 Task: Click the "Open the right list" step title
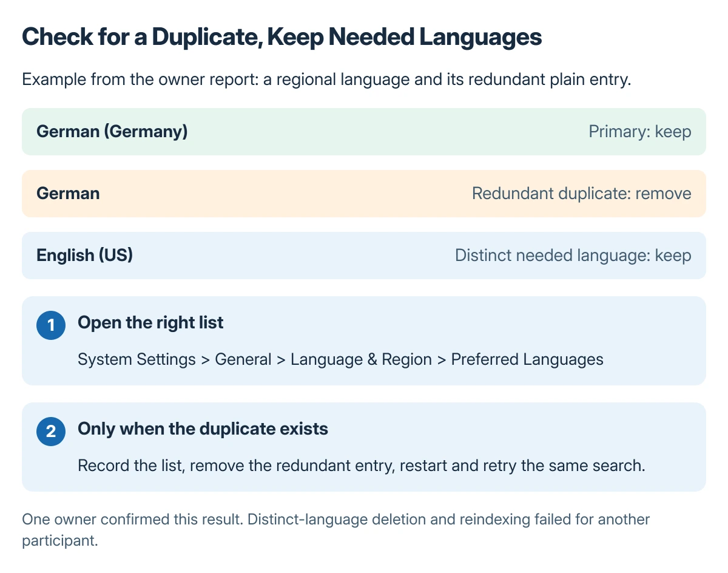(x=150, y=323)
